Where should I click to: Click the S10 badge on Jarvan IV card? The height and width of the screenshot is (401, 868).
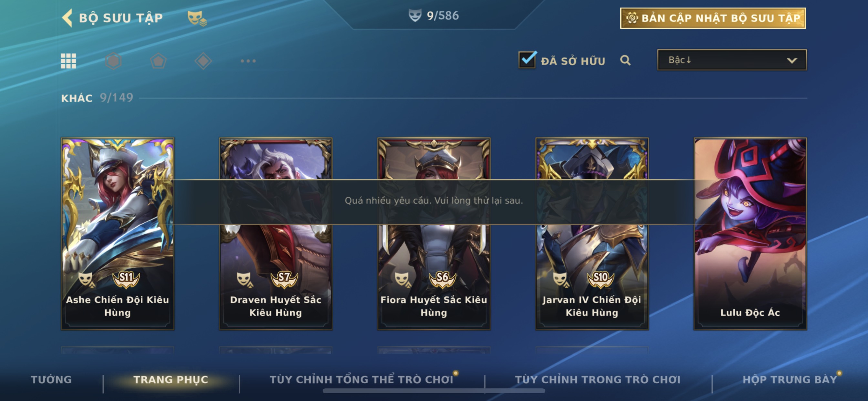[600, 279]
